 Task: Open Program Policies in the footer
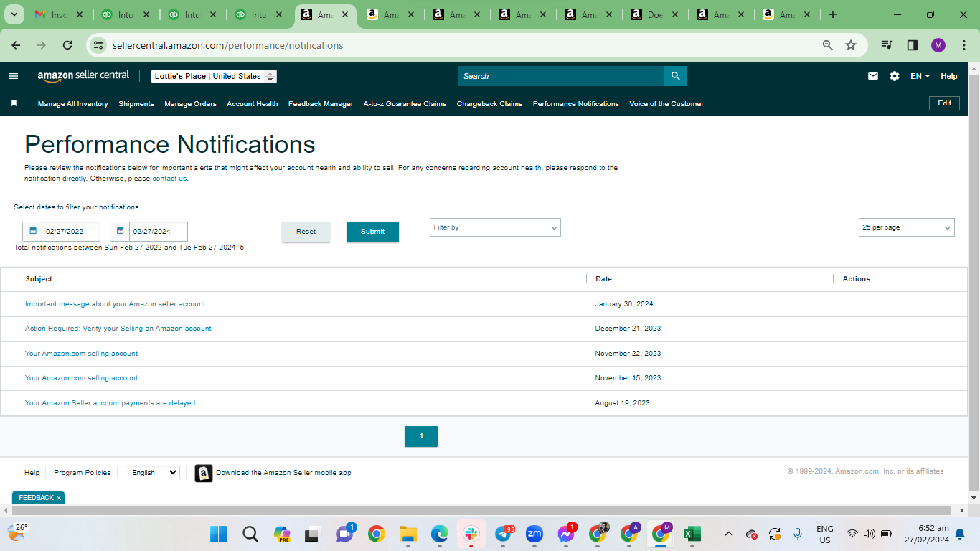coord(83,473)
